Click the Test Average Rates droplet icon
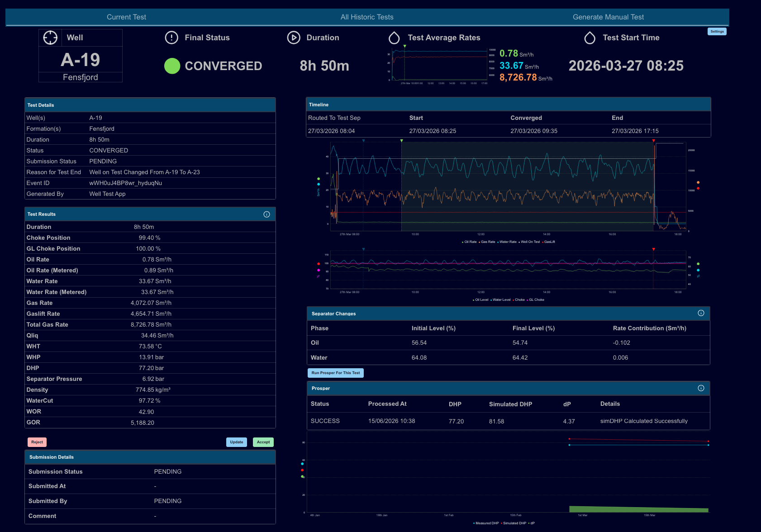 394,38
